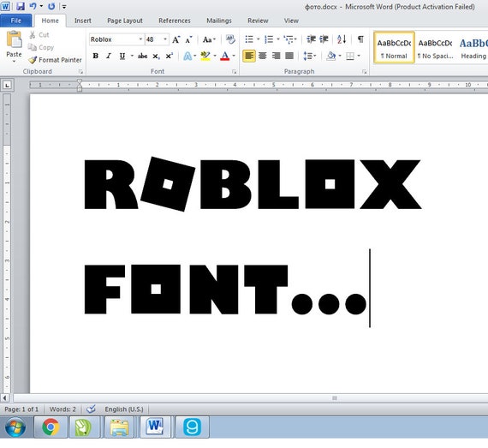Apply the Normal style
This screenshot has width=488, height=448.
[394, 48]
